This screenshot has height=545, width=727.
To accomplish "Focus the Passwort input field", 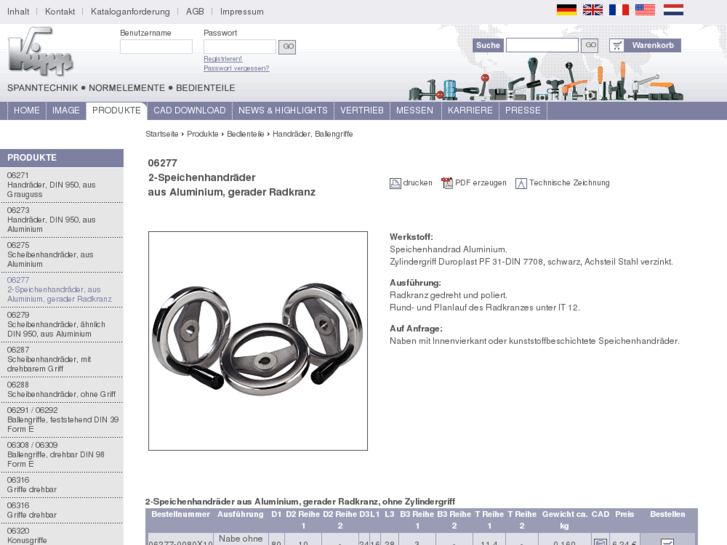I will [240, 46].
